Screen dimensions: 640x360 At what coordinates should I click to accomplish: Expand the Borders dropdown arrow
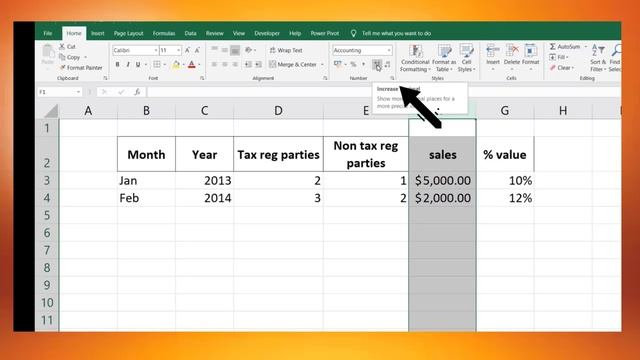[x=164, y=64]
